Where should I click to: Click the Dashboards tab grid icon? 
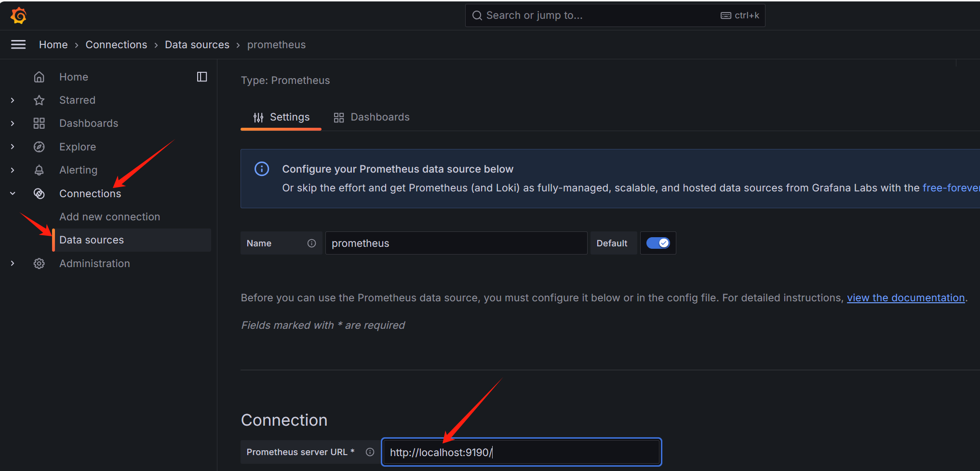pos(339,118)
